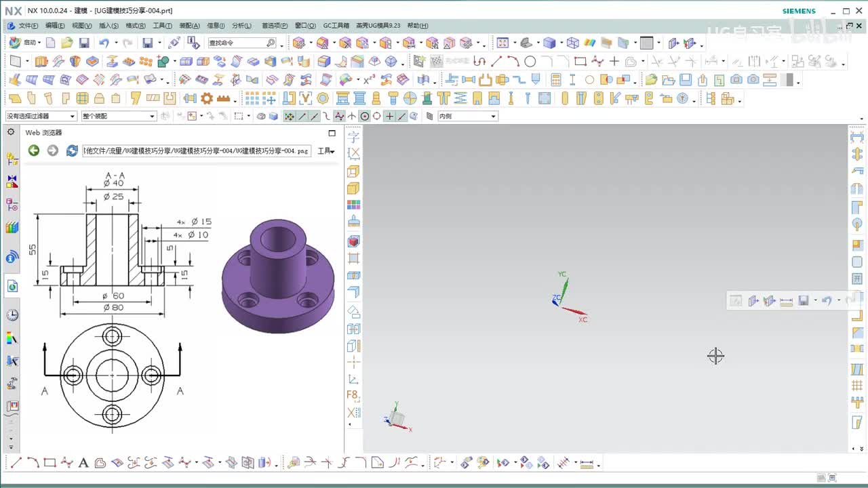Image resolution: width=868 pixels, height=488 pixels.
Task: Open the 文件(F) menu
Action: (28, 26)
